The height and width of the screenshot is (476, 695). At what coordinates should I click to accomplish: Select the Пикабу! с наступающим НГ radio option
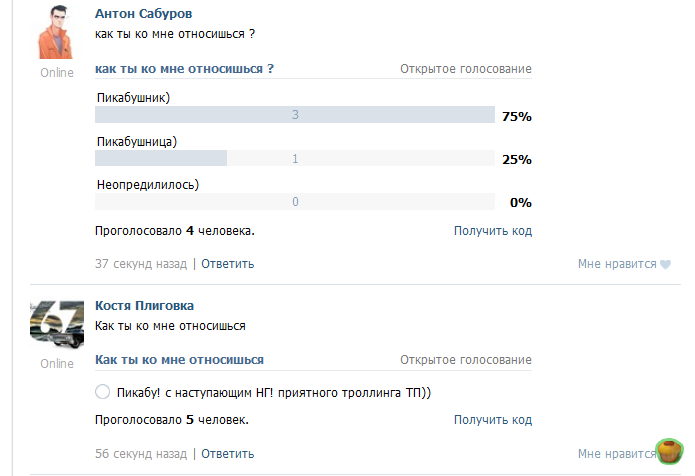[102, 392]
